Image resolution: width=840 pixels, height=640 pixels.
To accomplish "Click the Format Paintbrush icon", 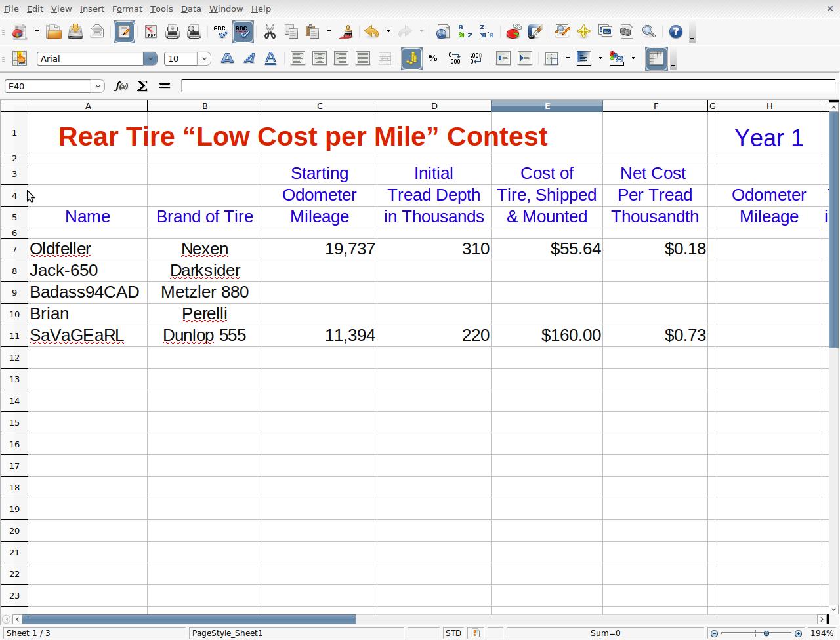I will (x=346, y=31).
